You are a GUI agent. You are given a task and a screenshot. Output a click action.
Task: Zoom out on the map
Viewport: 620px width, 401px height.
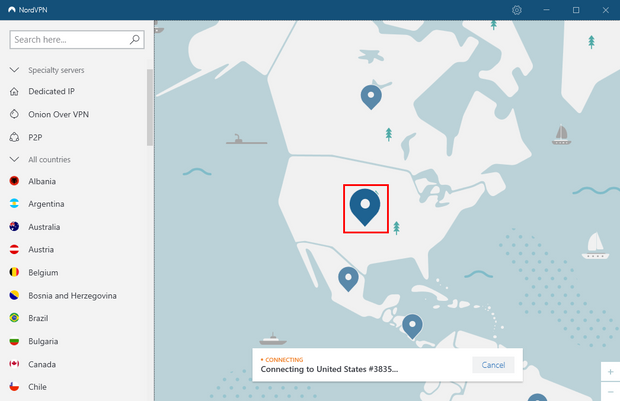point(611,391)
